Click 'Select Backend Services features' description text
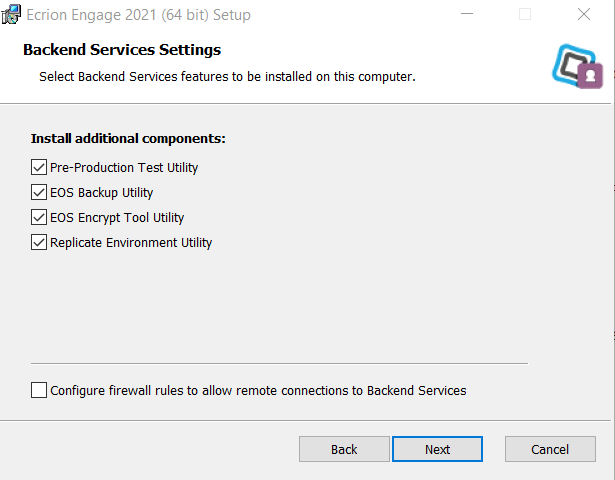This screenshot has width=615, height=480. pyautogui.click(x=227, y=76)
